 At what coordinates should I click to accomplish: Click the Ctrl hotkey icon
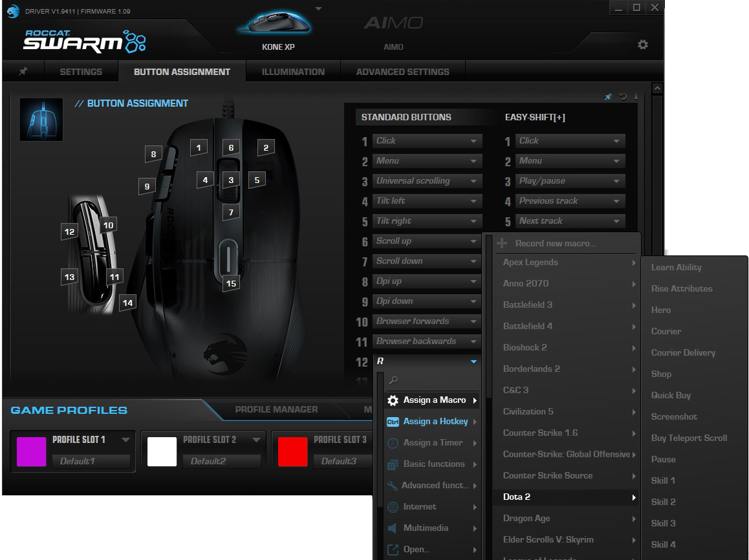393,422
